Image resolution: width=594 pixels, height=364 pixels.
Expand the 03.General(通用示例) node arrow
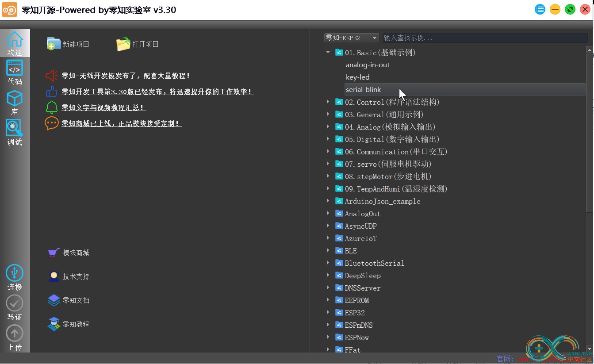[x=328, y=114]
